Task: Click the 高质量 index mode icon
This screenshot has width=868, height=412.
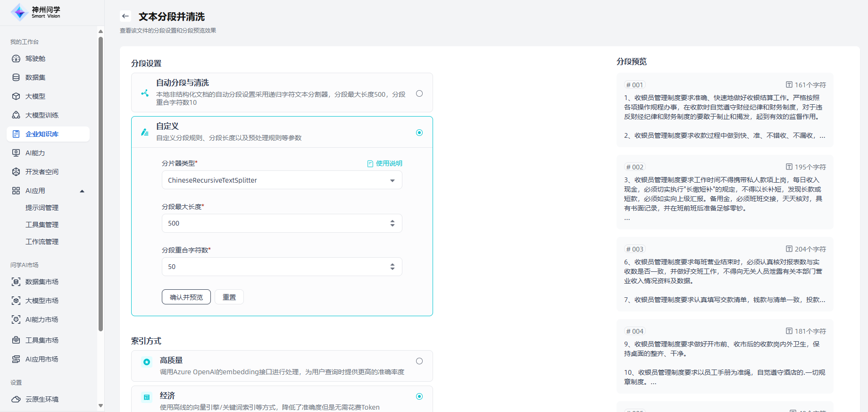Action: point(147,362)
